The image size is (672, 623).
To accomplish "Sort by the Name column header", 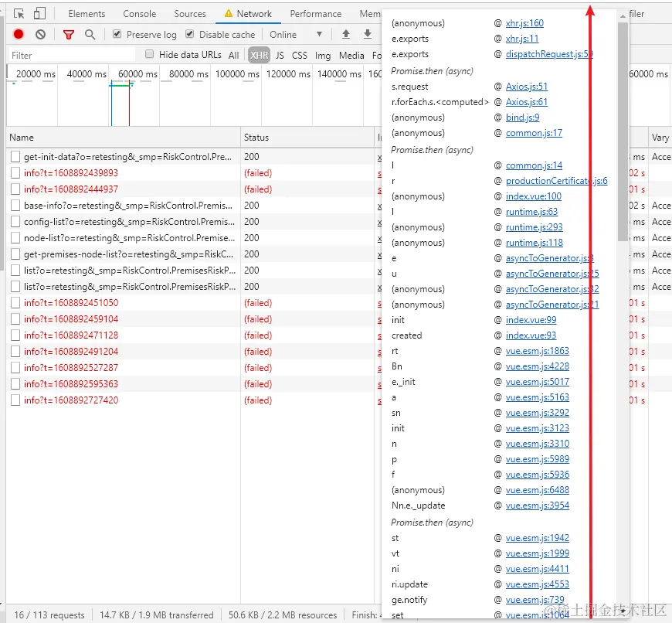I will point(124,138).
